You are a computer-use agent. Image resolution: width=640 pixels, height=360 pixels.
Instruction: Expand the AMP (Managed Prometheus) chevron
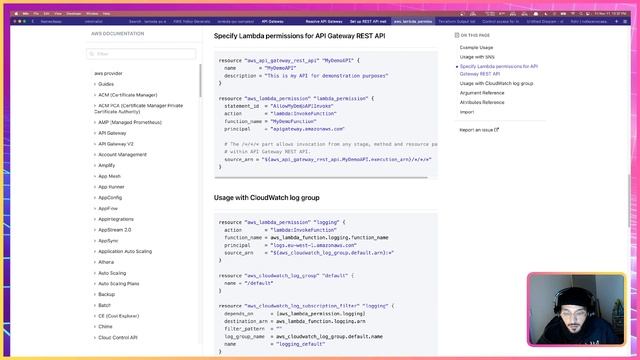pos(95,122)
